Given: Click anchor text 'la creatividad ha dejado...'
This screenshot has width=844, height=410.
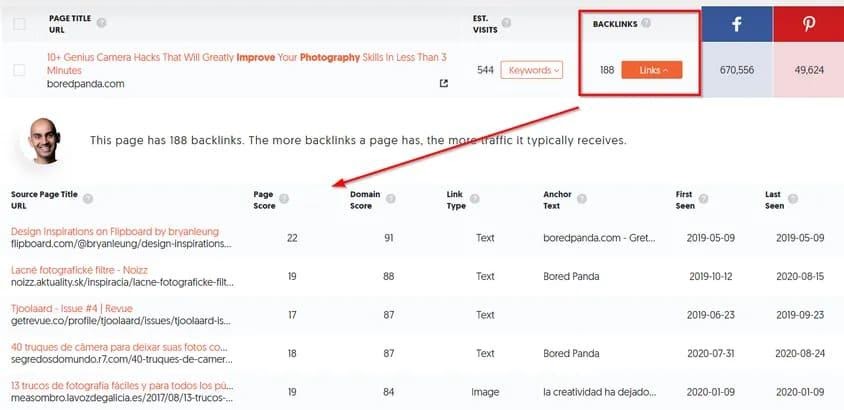Looking at the screenshot, I should [x=600, y=392].
